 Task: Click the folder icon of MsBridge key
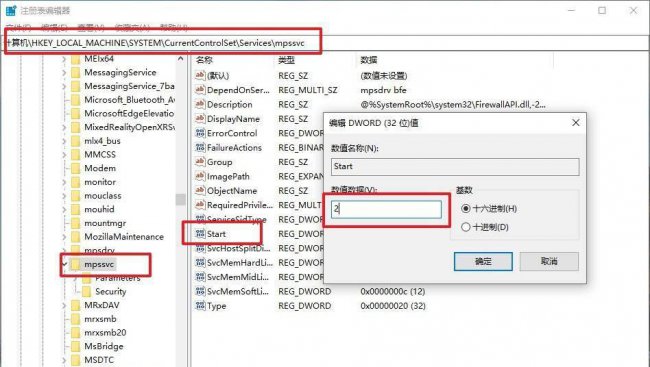(75, 346)
